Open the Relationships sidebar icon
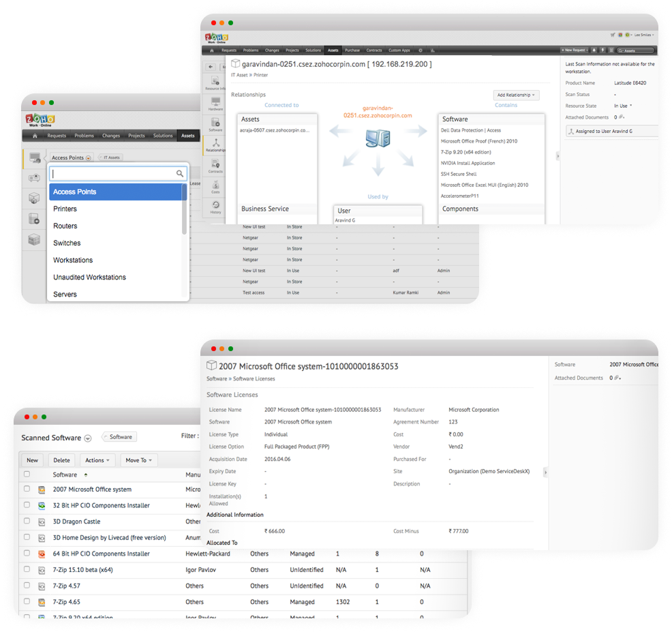Screen dimensions: 672x632 (x=215, y=144)
